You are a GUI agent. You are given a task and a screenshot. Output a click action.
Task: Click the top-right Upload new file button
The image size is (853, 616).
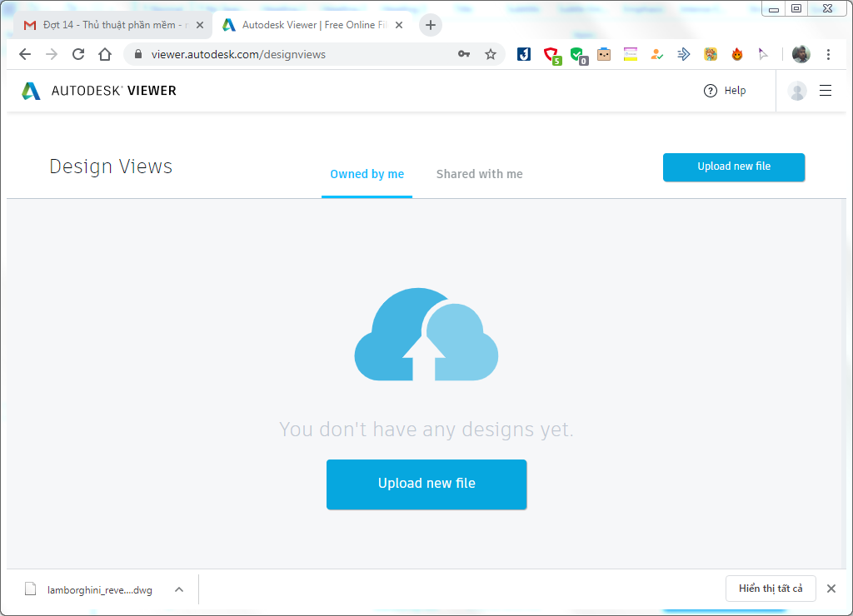click(733, 166)
